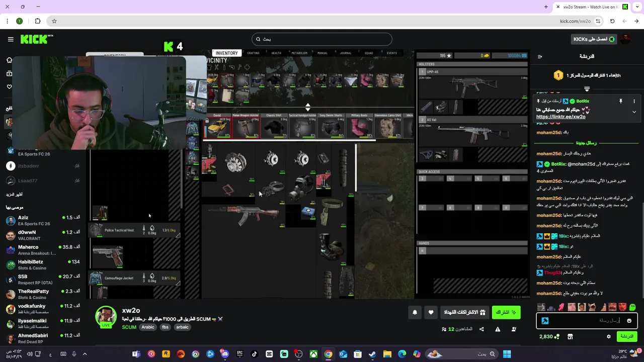This screenshot has width=644, height=362.
Task: Open Xbox app from the taskbar
Action: coord(313,354)
